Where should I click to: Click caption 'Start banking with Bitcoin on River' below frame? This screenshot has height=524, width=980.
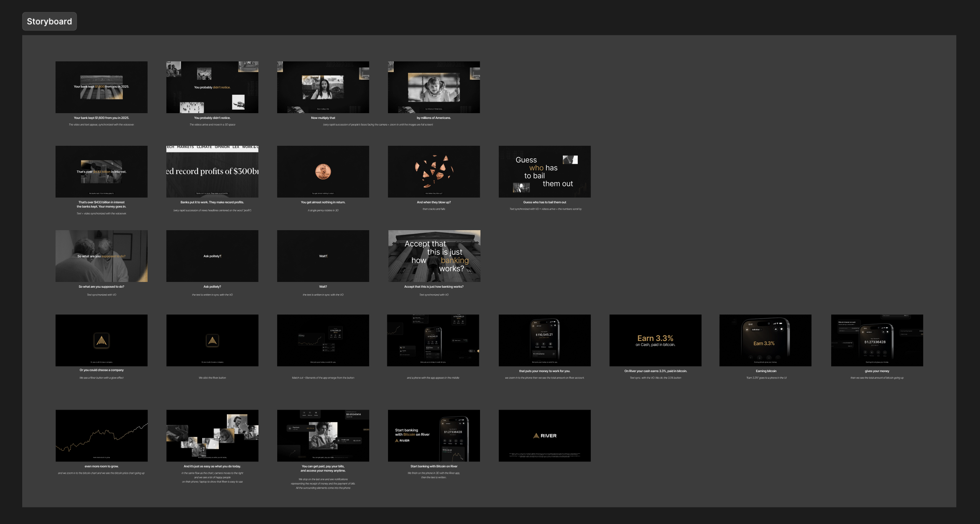pos(434,467)
